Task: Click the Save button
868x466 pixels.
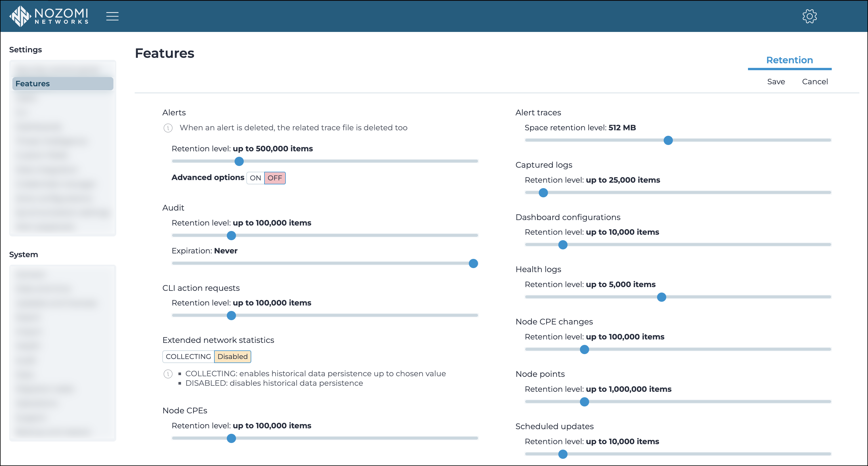Action: [x=776, y=81]
